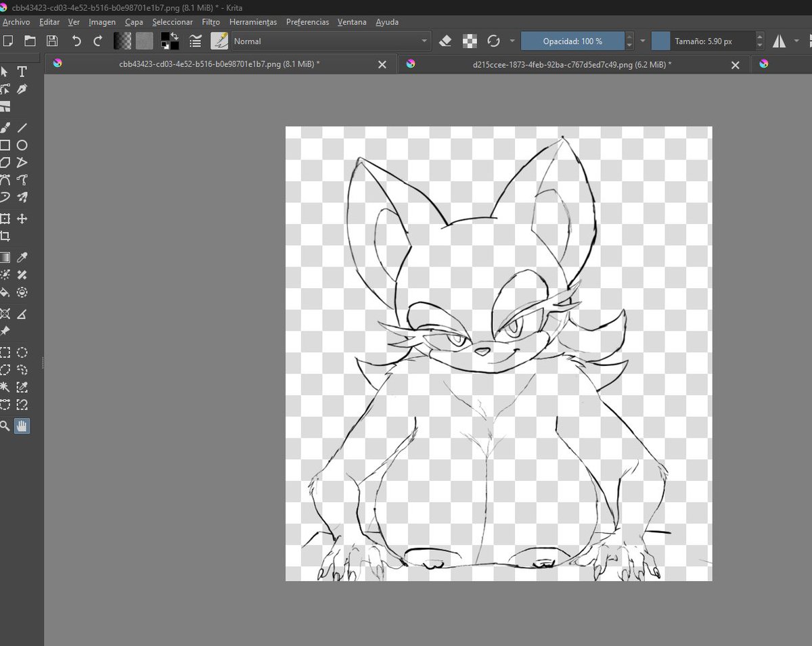
Task: Select the Edit Shapes tool
Action: [5, 89]
